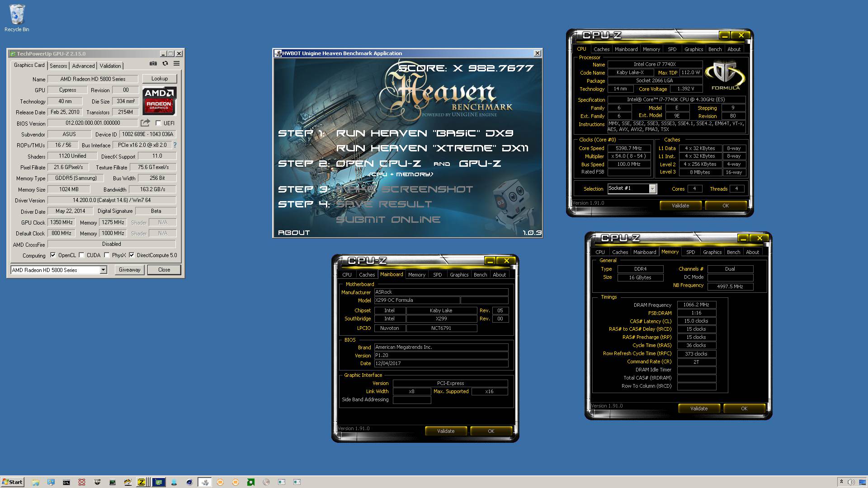The height and width of the screenshot is (488, 868).
Task: Click the GPU Clock 1350 MHz value
Action: [x=61, y=222]
